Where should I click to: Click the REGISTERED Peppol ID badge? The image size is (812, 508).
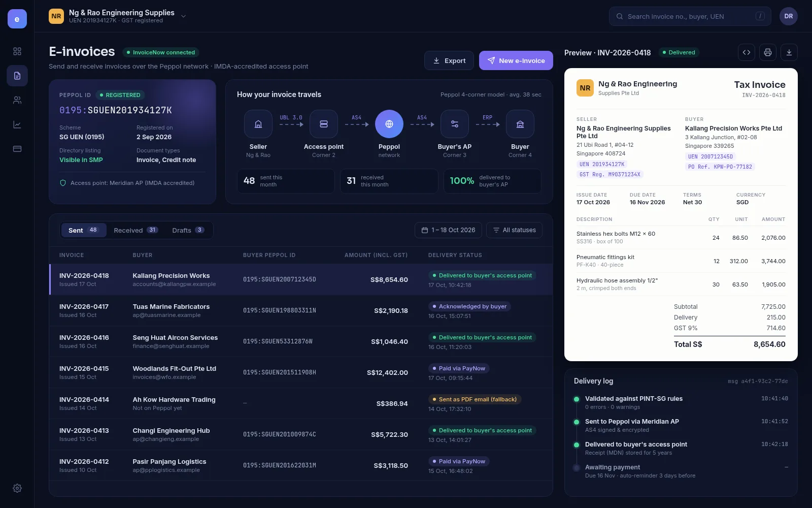[120, 95]
